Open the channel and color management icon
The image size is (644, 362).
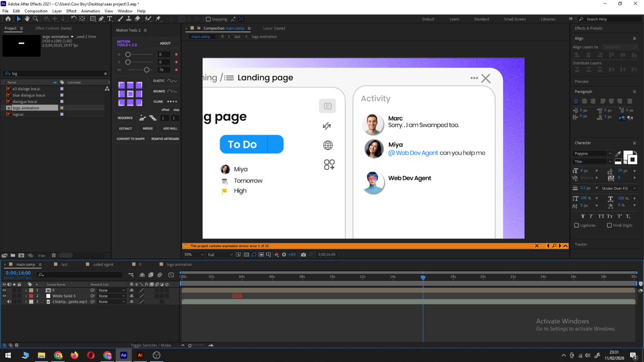[276, 255]
